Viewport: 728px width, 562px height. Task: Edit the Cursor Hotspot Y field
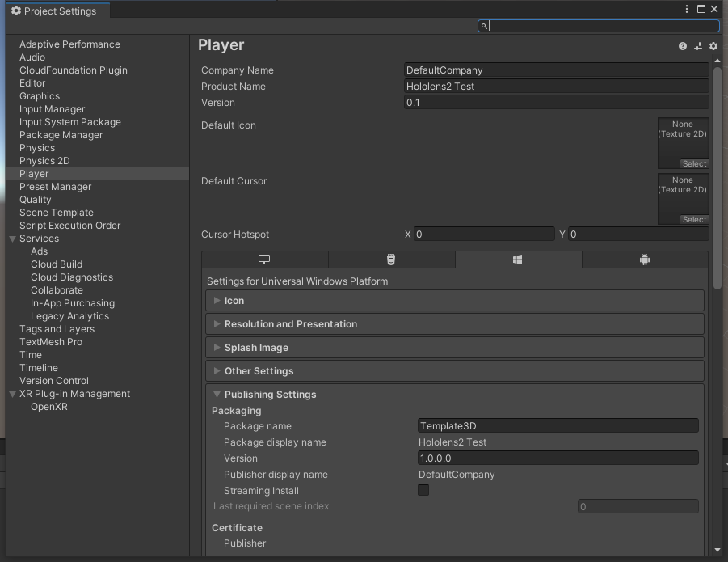click(x=638, y=234)
